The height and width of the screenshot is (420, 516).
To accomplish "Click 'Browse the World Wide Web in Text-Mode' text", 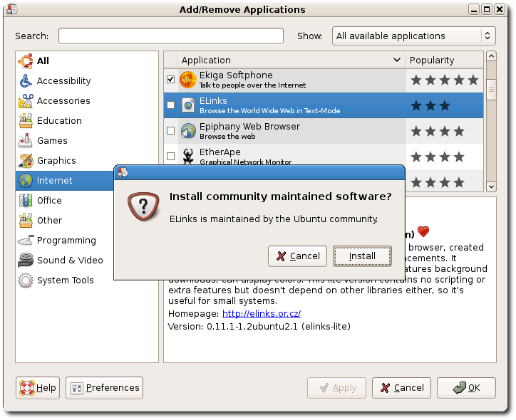I will click(270, 111).
